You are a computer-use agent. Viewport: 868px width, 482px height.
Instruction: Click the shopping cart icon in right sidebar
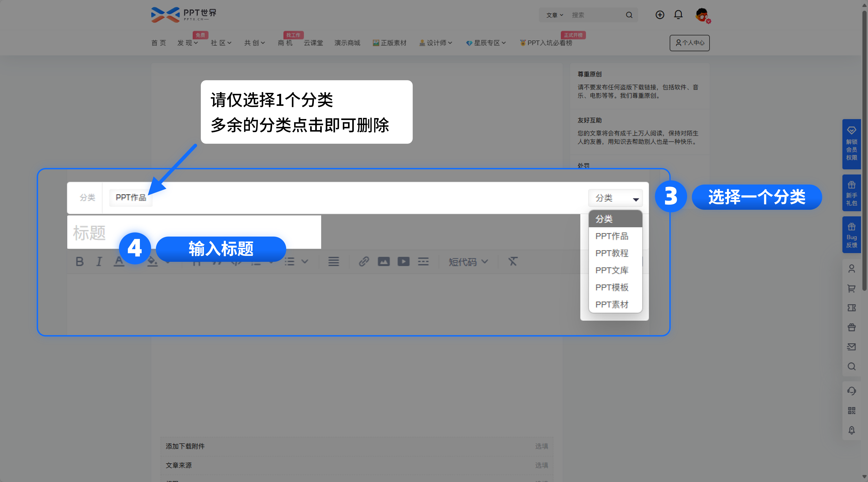point(851,288)
